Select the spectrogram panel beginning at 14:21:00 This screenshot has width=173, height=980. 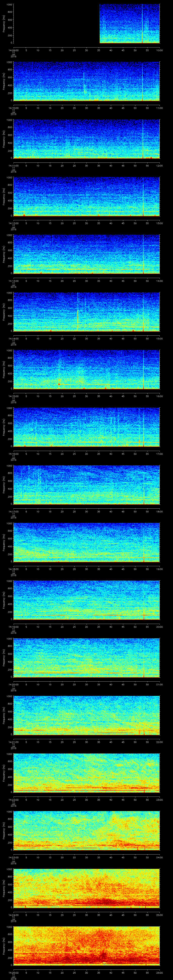[86, 715]
